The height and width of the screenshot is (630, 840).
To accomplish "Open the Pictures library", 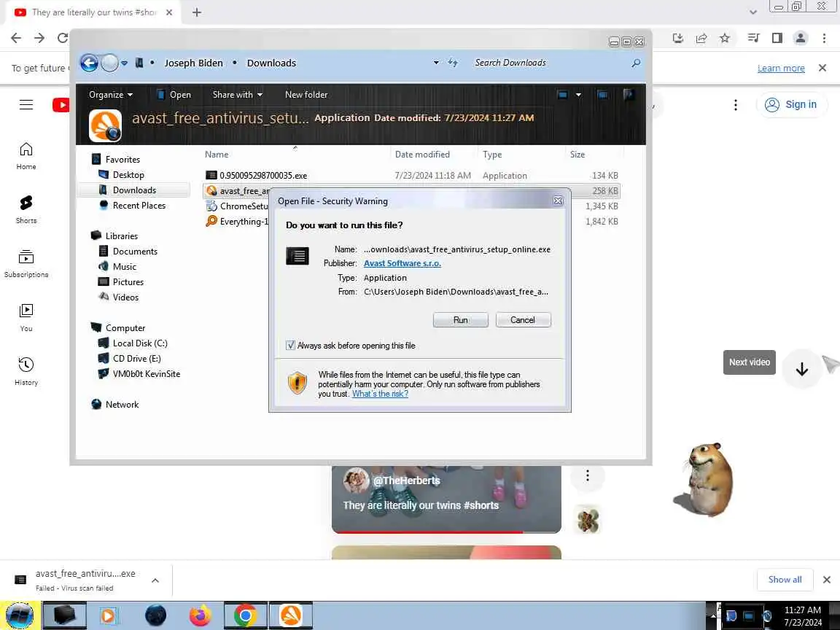I will (x=128, y=281).
